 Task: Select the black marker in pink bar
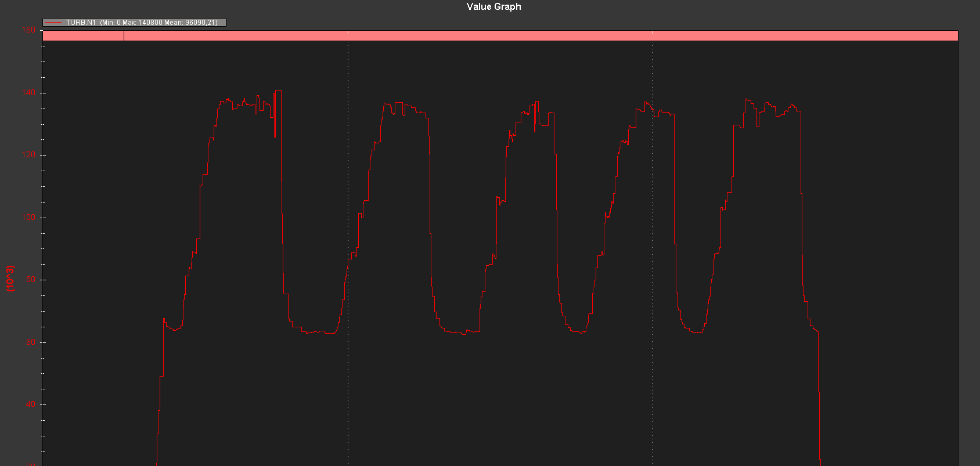(124, 35)
